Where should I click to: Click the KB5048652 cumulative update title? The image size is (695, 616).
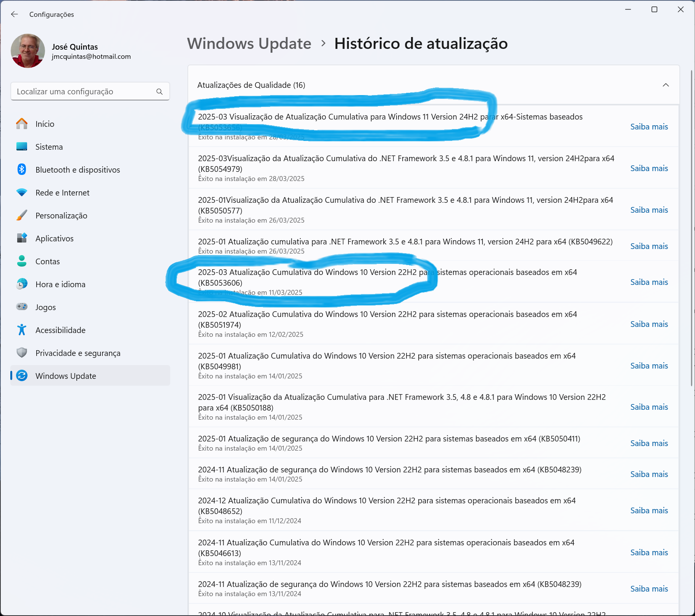click(387, 506)
